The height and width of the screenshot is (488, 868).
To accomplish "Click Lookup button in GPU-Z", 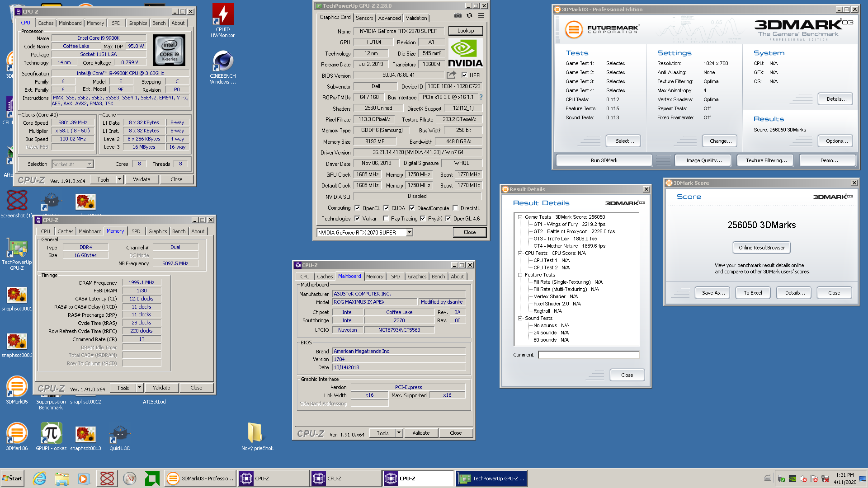I will tap(466, 31).
